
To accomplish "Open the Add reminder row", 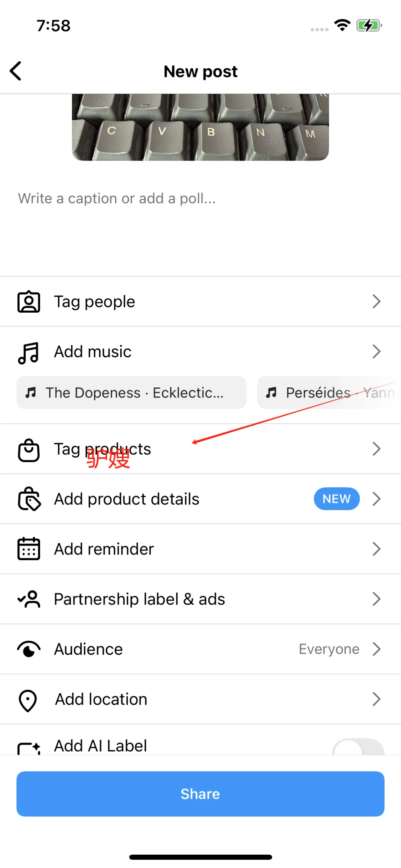I will 200,549.
